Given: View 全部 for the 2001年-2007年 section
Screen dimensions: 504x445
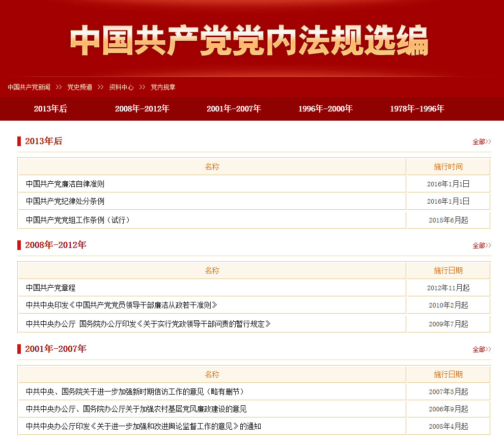Looking at the screenshot, I should pos(481,349).
